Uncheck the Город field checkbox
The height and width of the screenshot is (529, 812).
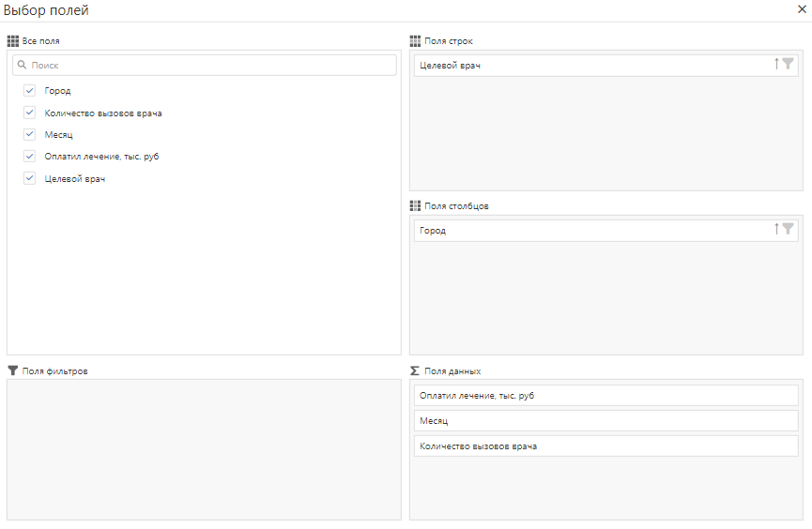(30, 91)
